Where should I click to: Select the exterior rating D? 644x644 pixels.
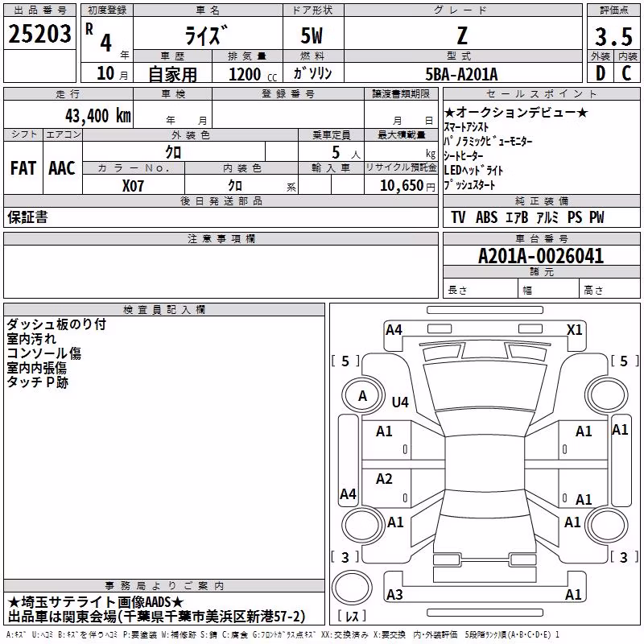point(600,73)
